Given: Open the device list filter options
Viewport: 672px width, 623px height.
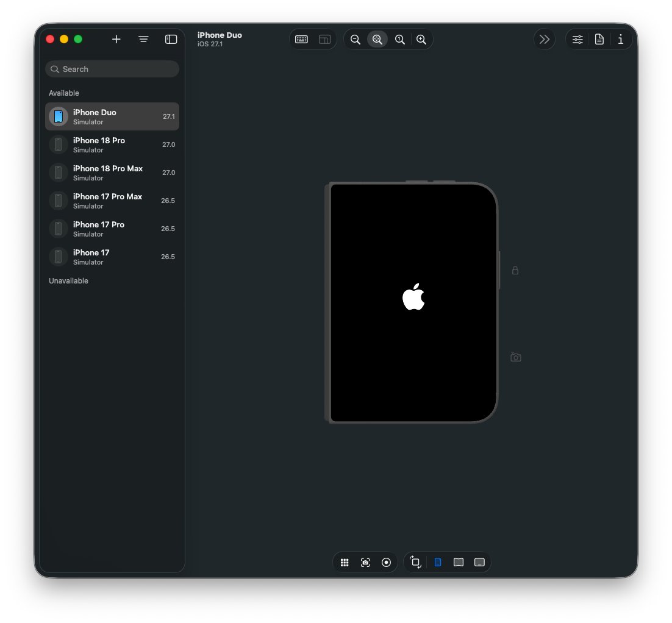Looking at the screenshot, I should [143, 40].
